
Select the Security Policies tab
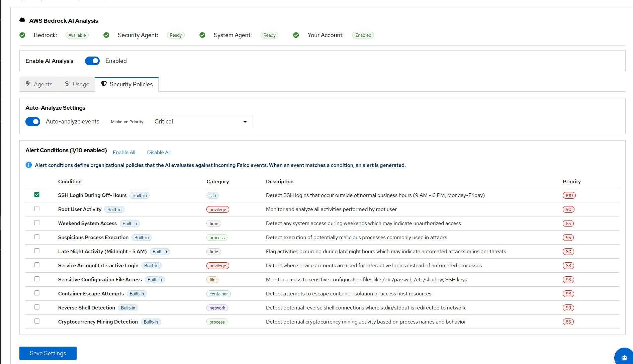pyautogui.click(x=127, y=84)
